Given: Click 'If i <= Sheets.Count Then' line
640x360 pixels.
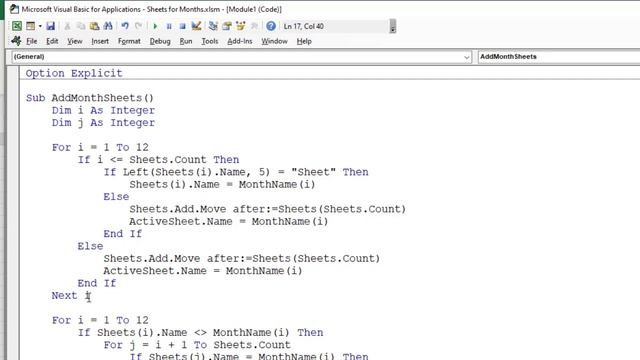Looking at the screenshot, I should point(158,160).
